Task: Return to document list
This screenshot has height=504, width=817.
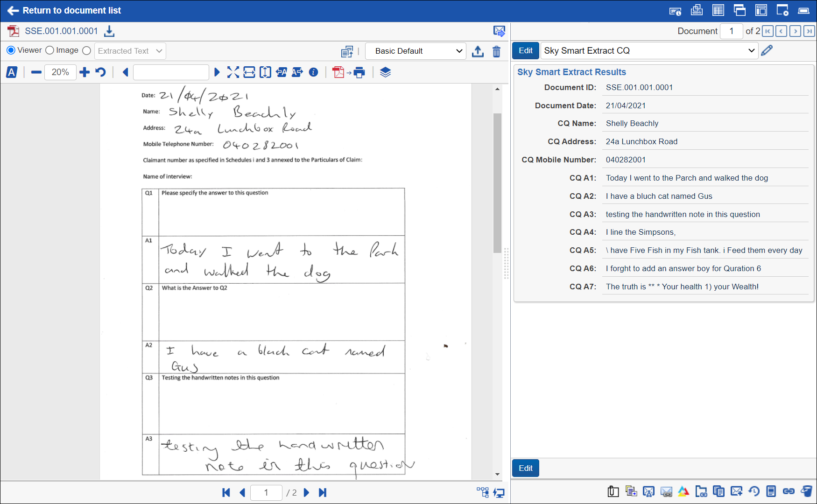Action: tap(64, 10)
